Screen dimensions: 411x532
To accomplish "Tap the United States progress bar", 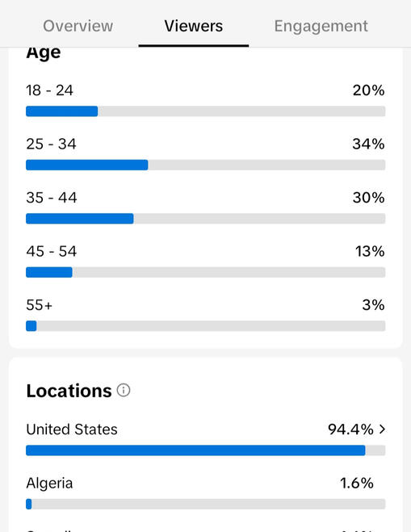I will [206, 450].
